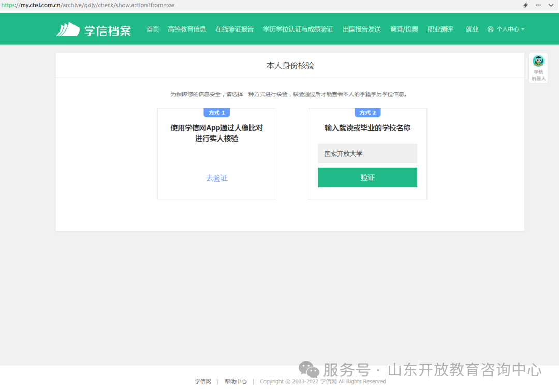Click the green 验证 button

(x=367, y=177)
